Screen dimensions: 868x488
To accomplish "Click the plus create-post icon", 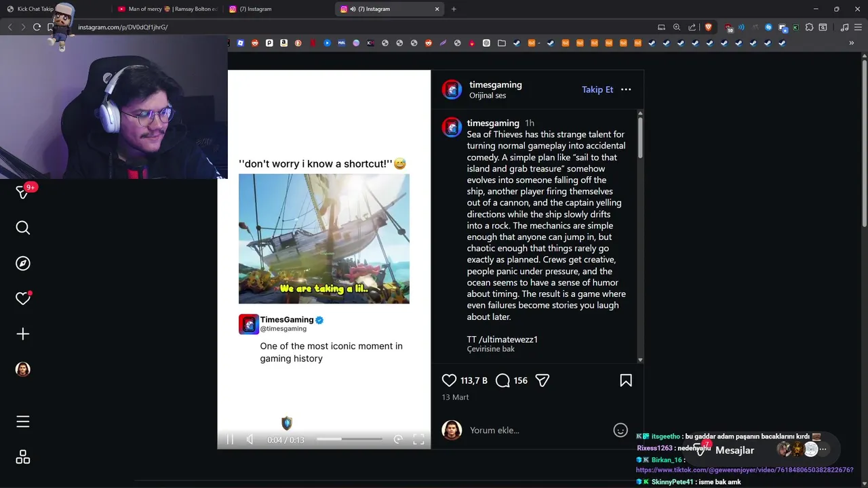I will (x=23, y=333).
